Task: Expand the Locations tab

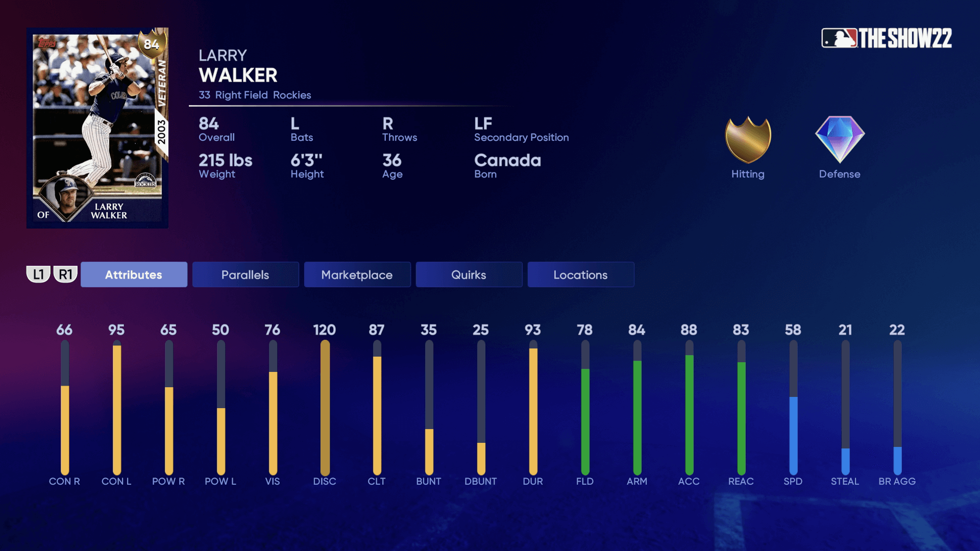Action: pyautogui.click(x=580, y=274)
